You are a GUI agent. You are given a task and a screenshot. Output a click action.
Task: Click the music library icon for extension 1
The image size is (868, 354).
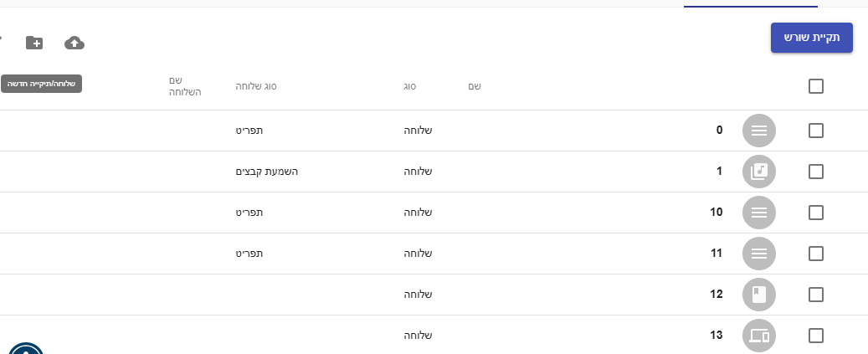pyautogui.click(x=759, y=172)
